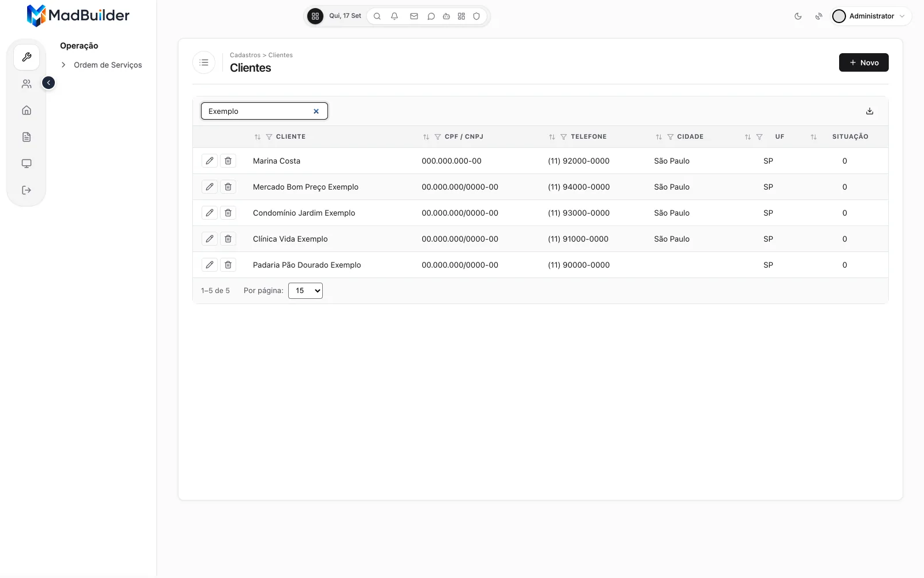Sort the table by the SITUAÇÃO column

click(x=814, y=137)
